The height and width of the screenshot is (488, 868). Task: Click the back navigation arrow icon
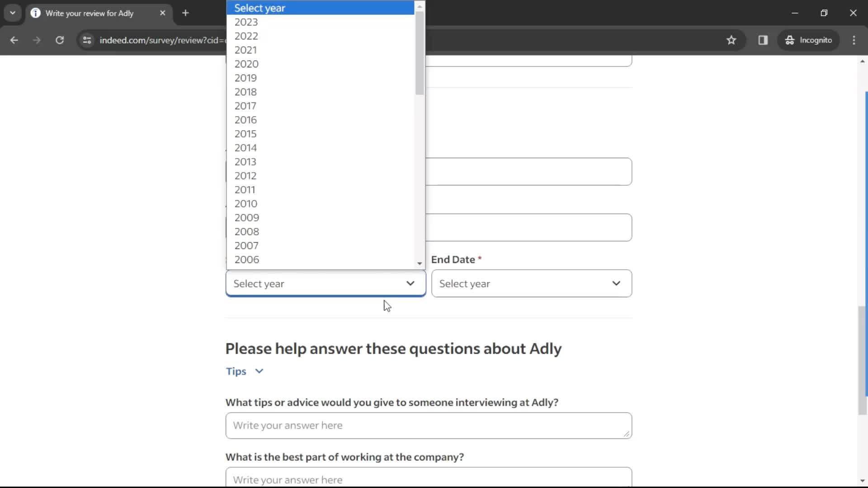14,40
